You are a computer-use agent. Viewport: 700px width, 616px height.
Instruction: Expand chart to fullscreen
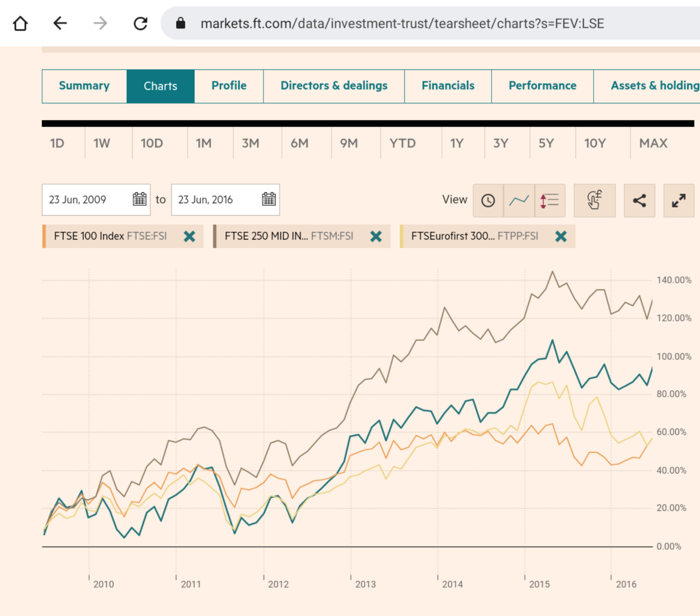[x=679, y=201]
